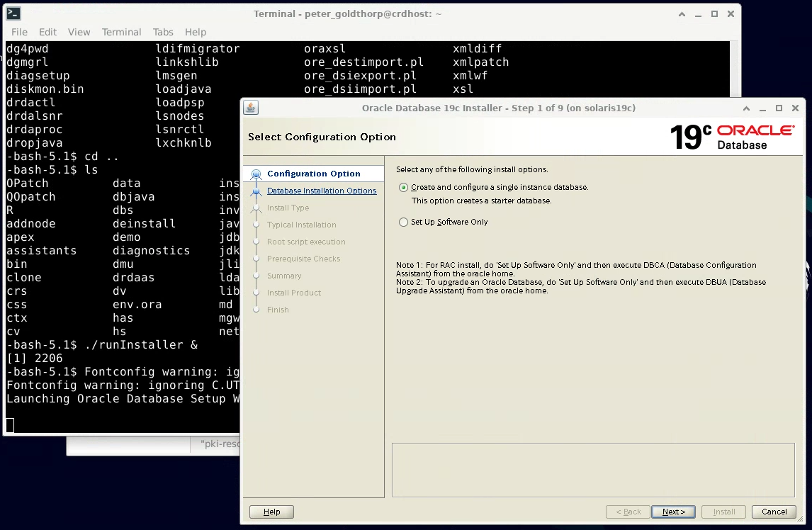Cancel the Oracle installer

click(774, 512)
